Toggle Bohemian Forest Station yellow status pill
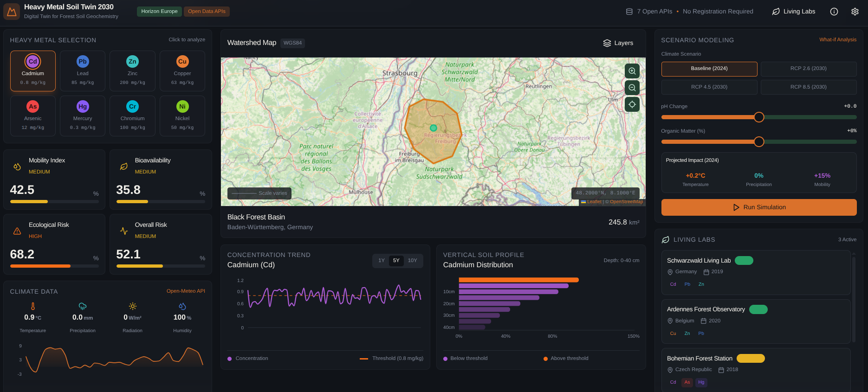 [x=751, y=359]
